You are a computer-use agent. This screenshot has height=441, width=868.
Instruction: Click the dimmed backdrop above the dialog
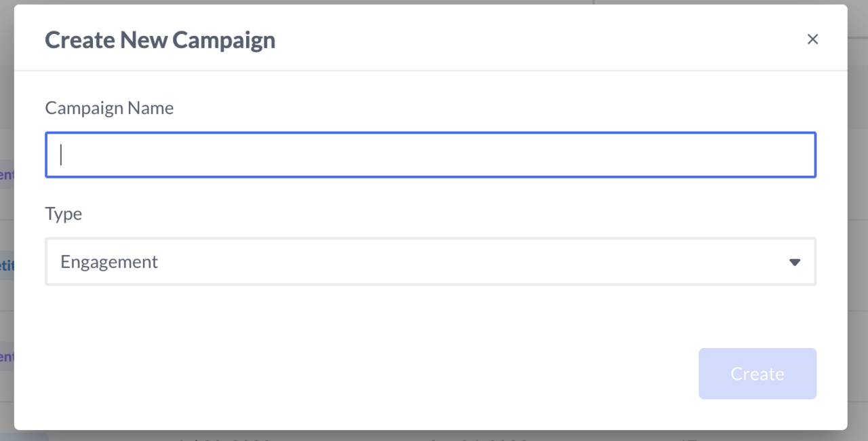tap(434, 2)
